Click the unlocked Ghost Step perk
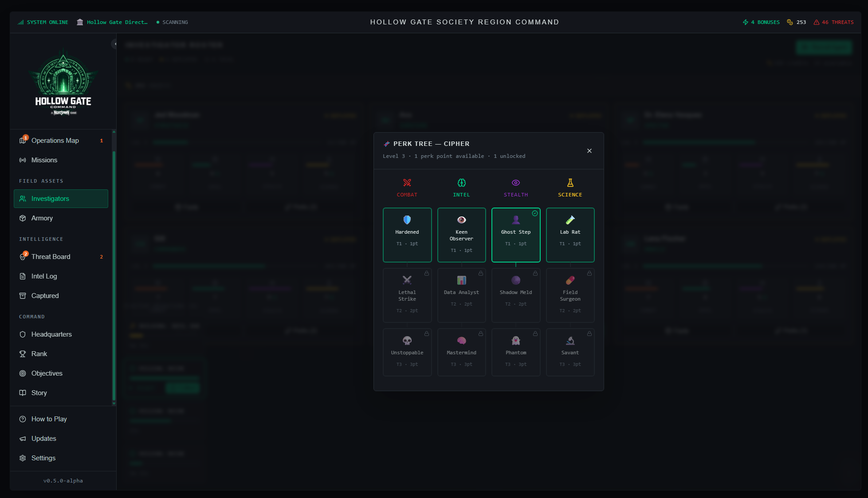868x498 pixels. coord(516,235)
